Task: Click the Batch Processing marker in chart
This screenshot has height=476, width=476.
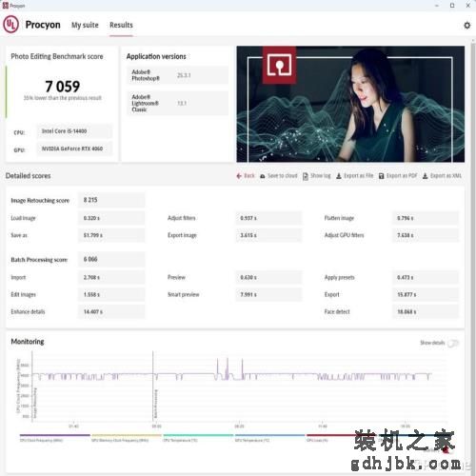Action: click(155, 404)
